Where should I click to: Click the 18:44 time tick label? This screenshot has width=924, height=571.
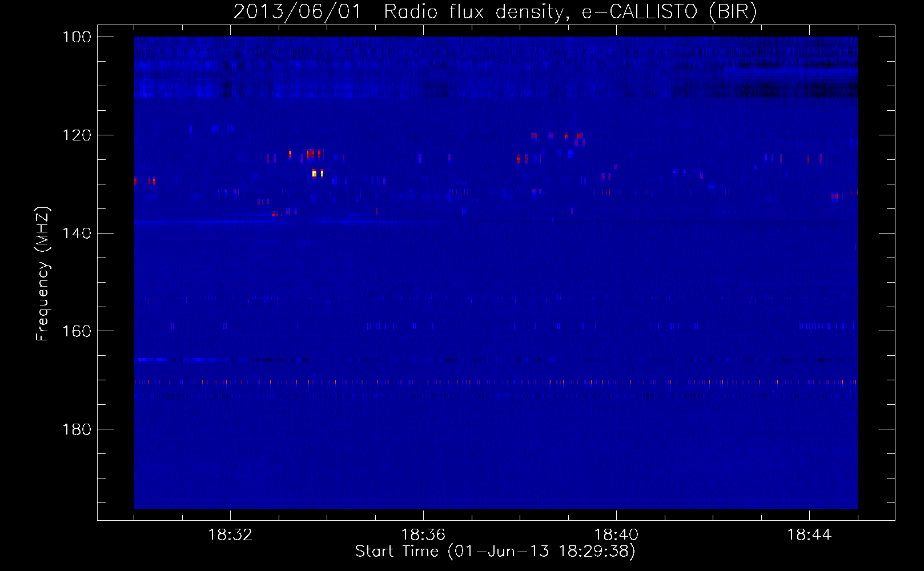tap(809, 535)
